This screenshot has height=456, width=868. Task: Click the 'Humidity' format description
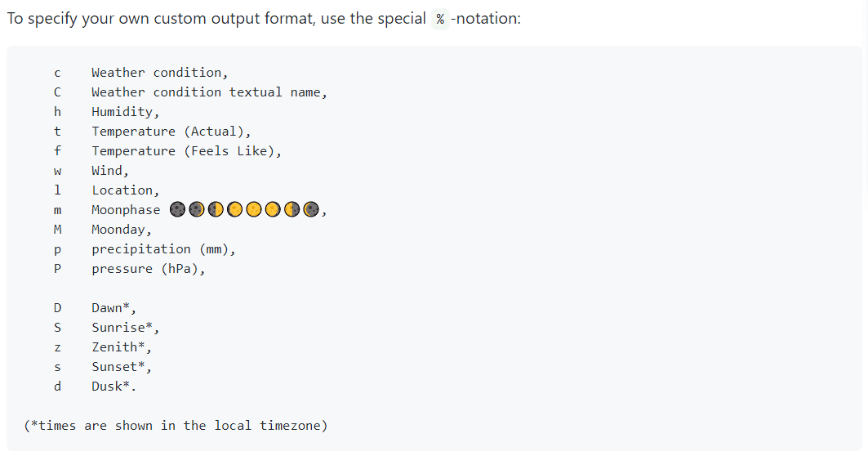tap(125, 112)
